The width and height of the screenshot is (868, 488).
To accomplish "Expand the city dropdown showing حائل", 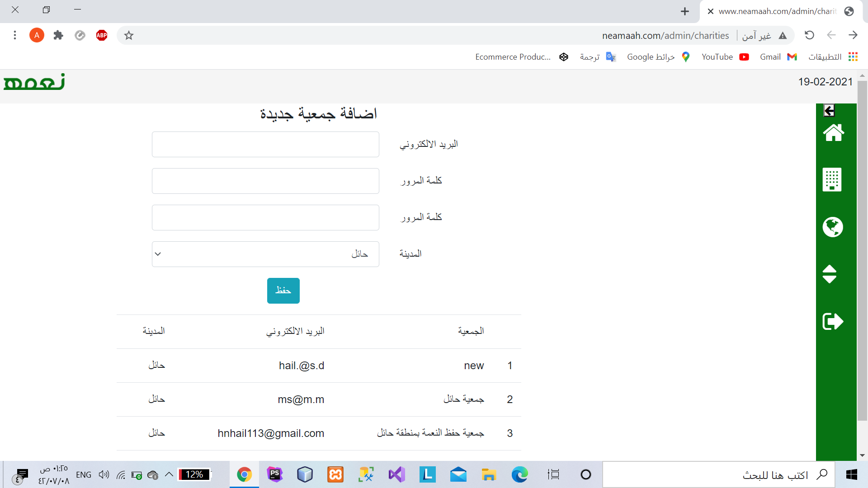I will click(x=265, y=254).
